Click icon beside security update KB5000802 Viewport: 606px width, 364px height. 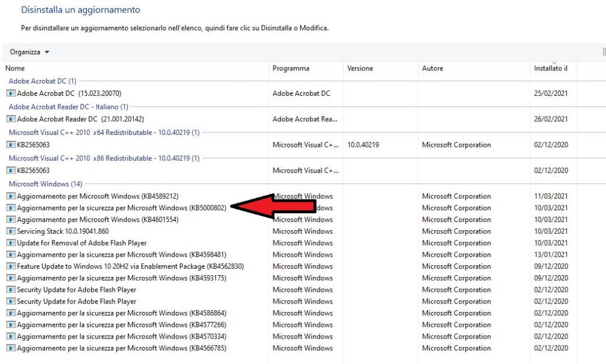[11, 208]
